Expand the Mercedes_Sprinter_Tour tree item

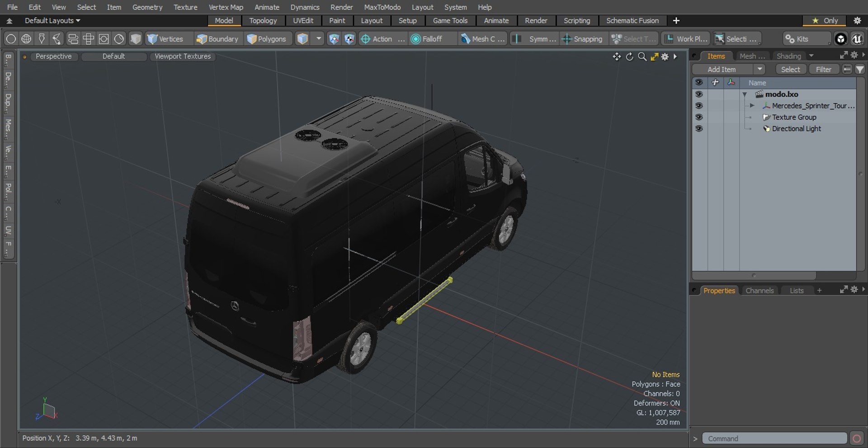752,105
